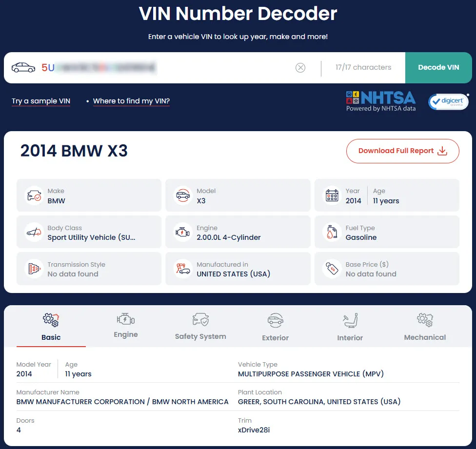Viewport: 476px width, 449px height.
Task: Open Where to find my VIN link
Action: coord(131,101)
